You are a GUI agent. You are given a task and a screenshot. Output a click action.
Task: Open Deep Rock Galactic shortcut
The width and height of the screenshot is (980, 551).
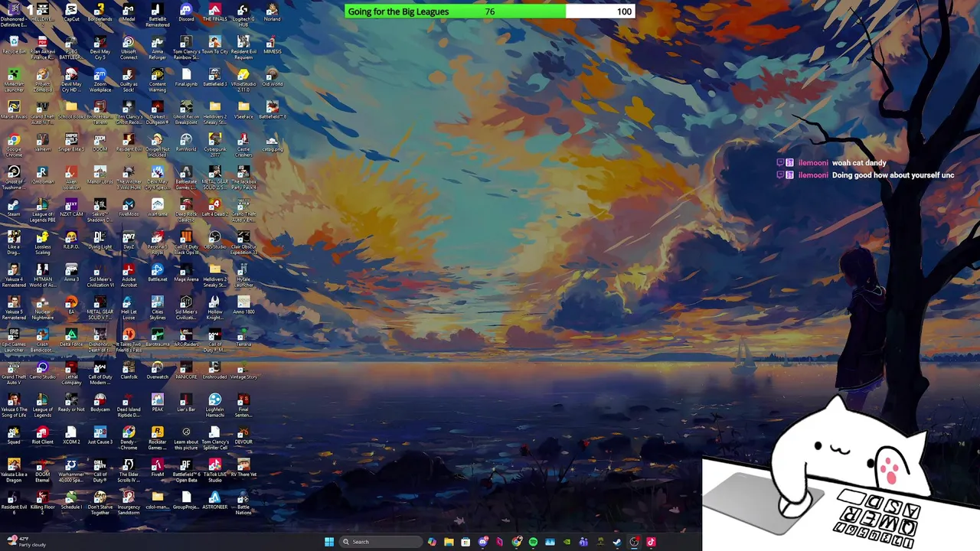pyautogui.click(x=186, y=209)
